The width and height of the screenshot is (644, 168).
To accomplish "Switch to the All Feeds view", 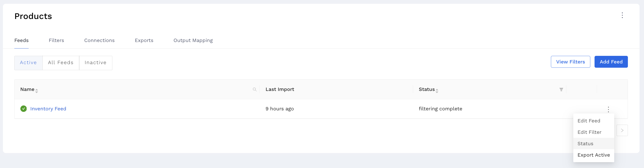I will (x=61, y=63).
